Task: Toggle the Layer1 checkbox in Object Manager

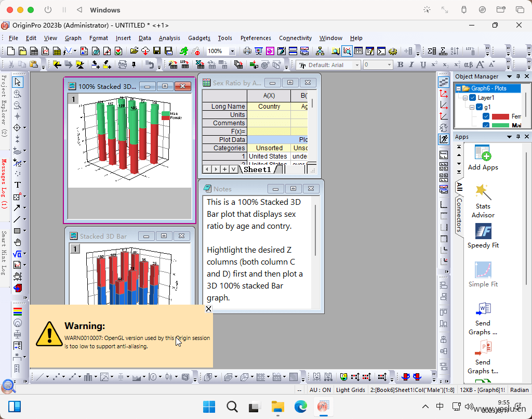Action: click(x=472, y=98)
